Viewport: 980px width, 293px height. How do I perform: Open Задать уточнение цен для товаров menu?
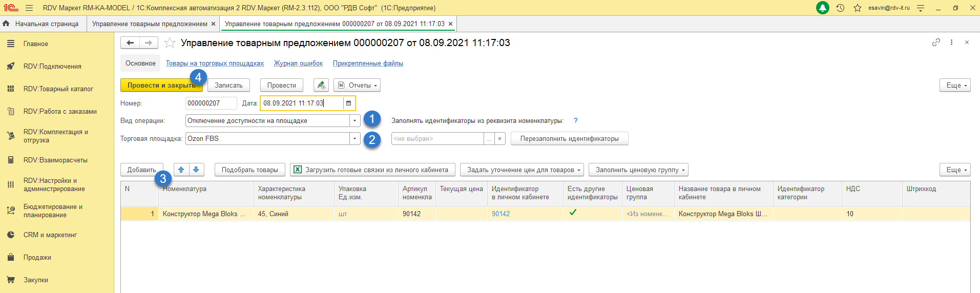click(522, 170)
